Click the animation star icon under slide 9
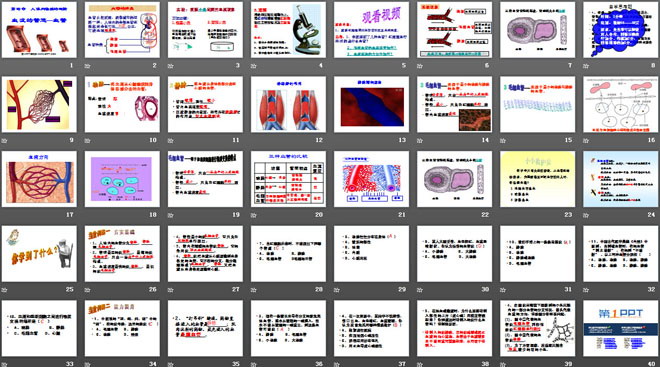Screen dimensions: 660x367 tap(5, 141)
